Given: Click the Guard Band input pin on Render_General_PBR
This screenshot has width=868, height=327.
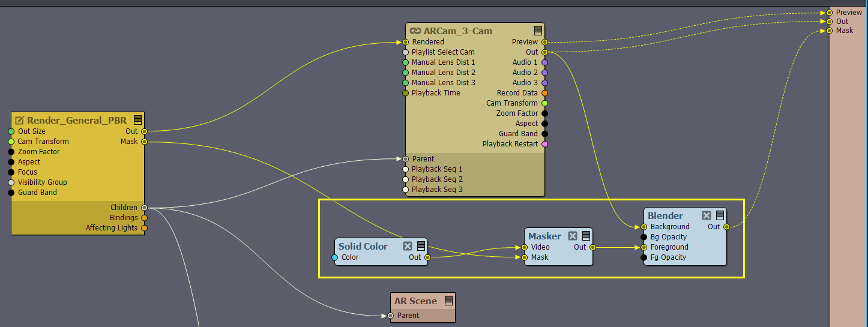Looking at the screenshot, I should (x=11, y=193).
